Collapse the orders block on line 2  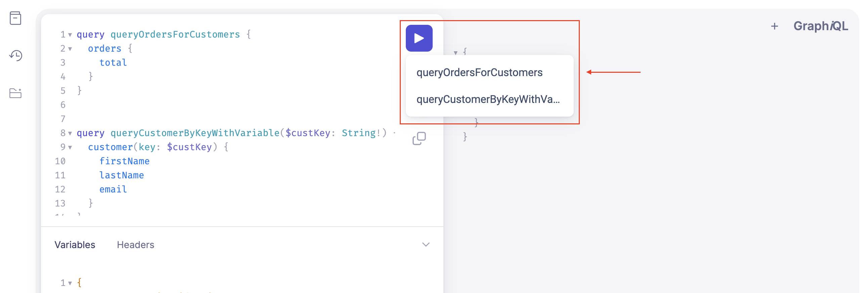70,49
